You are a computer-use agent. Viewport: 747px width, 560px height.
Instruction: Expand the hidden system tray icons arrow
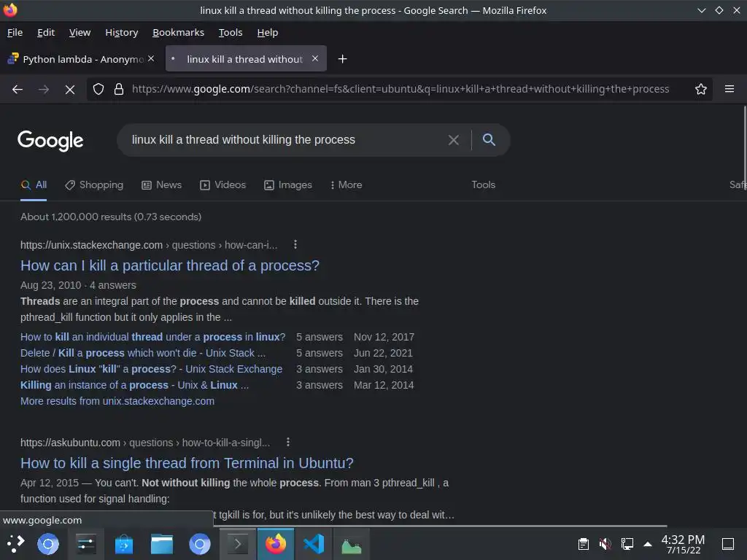pyautogui.click(x=648, y=544)
